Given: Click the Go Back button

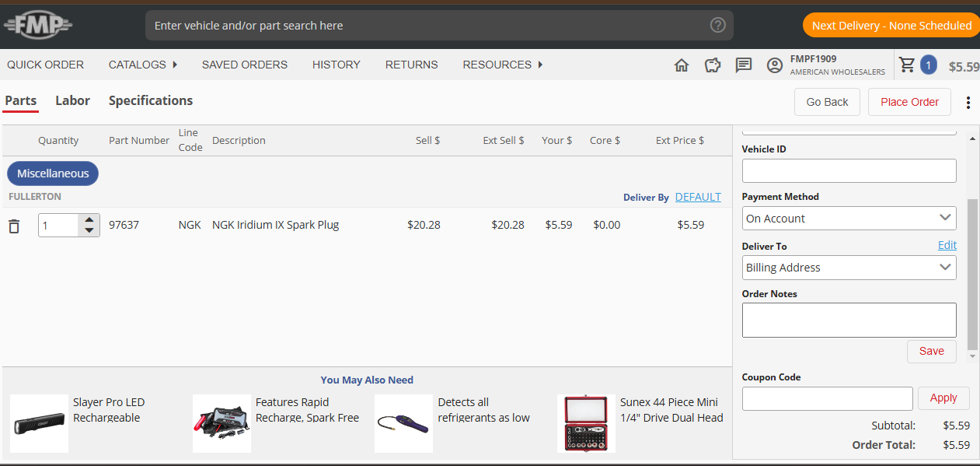Looking at the screenshot, I should [827, 102].
